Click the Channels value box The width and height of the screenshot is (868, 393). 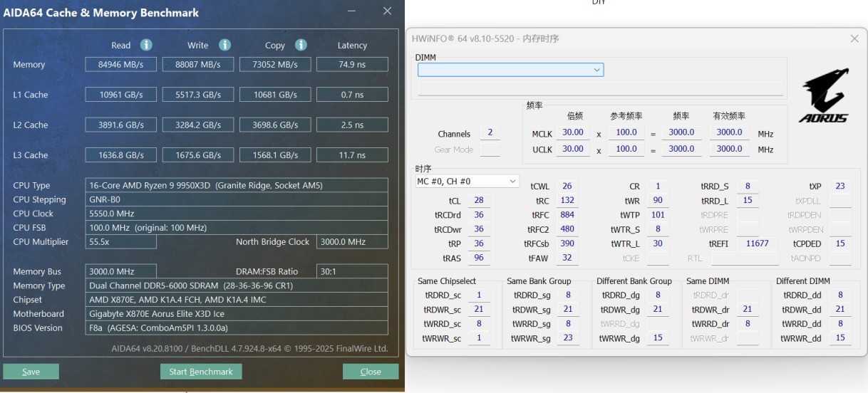point(490,133)
